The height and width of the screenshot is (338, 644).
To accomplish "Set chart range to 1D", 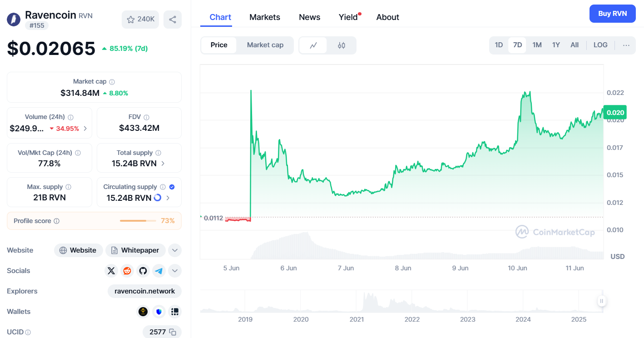I will point(499,45).
